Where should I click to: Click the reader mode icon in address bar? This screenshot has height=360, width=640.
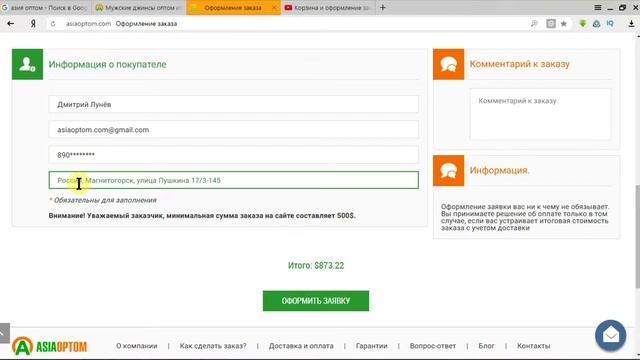tap(551, 24)
